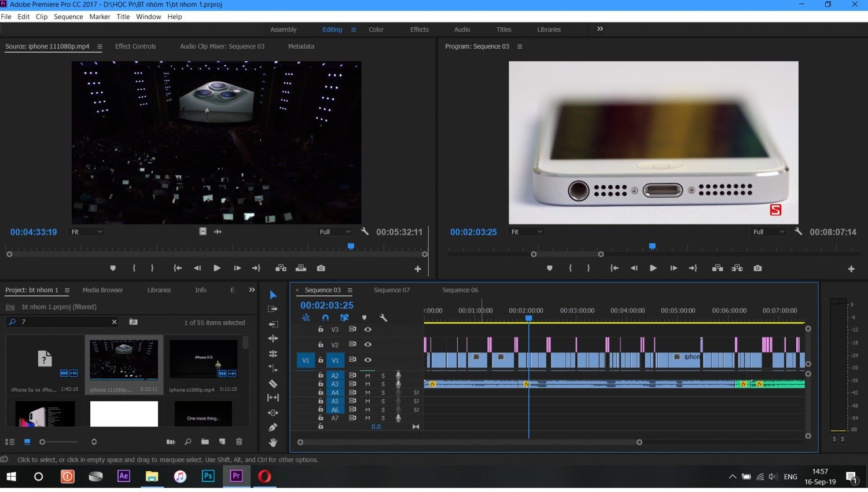Delete selected item with trash icon

(239, 442)
